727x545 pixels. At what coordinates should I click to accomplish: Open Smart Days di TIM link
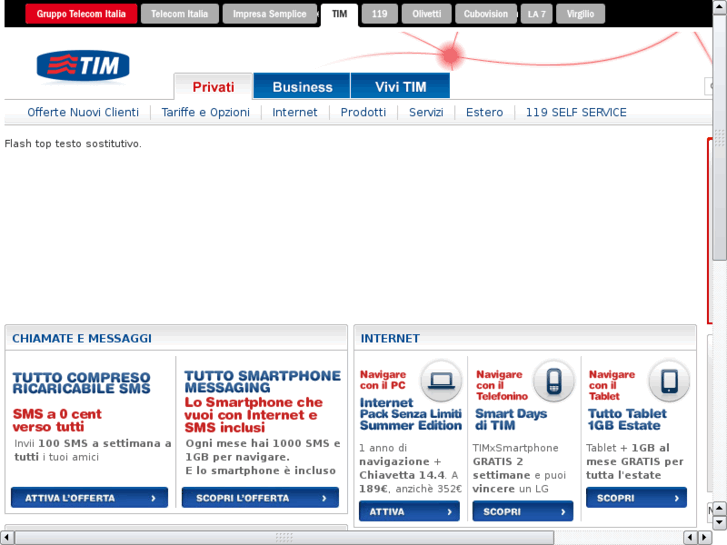511,419
